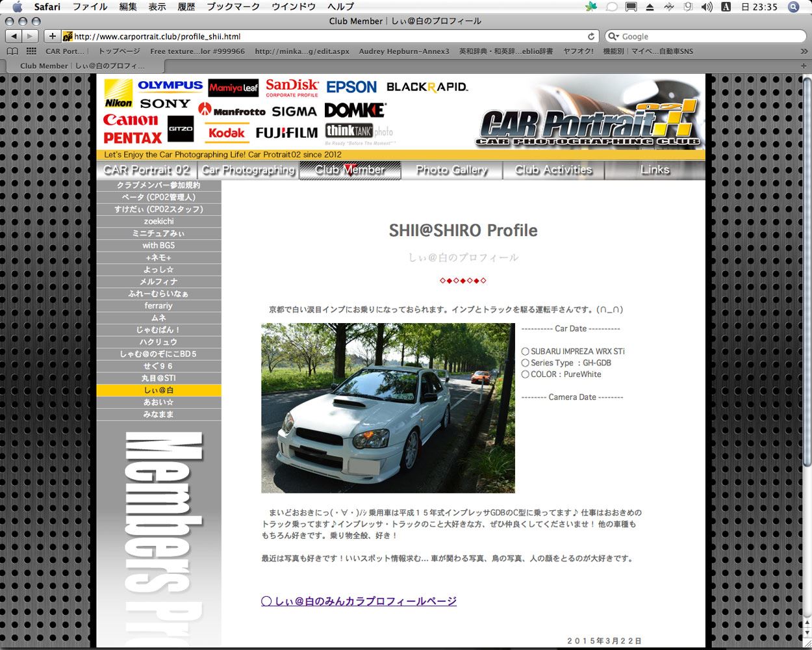812x650 pixels.
Task: Go back with the Safari back arrow
Action: (14, 36)
